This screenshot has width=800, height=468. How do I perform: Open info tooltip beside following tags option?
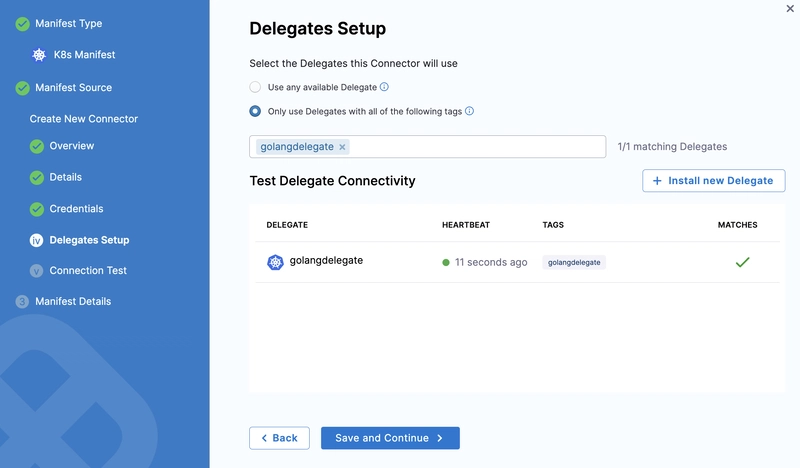pos(469,111)
